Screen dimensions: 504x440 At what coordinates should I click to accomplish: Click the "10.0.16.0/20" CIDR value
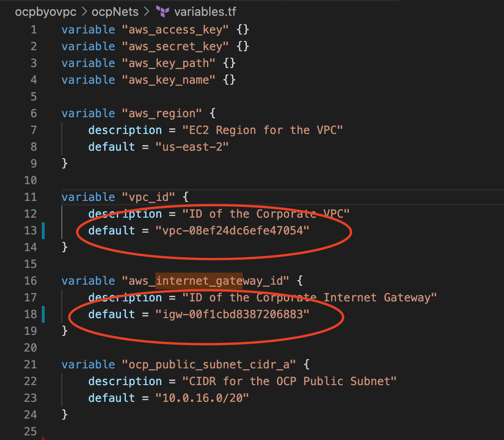tap(202, 398)
